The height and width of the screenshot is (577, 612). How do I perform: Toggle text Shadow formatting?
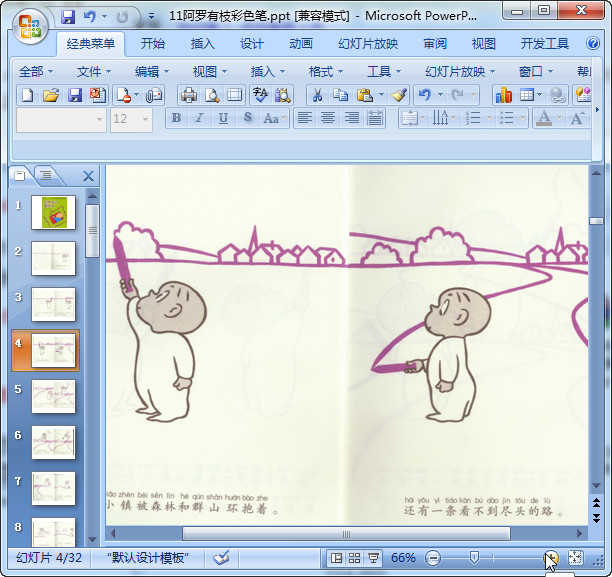[247, 118]
